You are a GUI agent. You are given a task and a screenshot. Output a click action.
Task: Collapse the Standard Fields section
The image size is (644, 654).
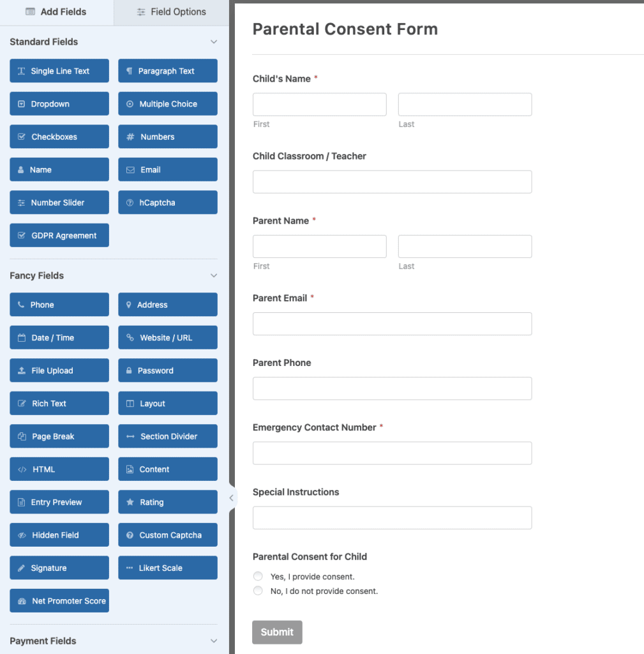(214, 42)
